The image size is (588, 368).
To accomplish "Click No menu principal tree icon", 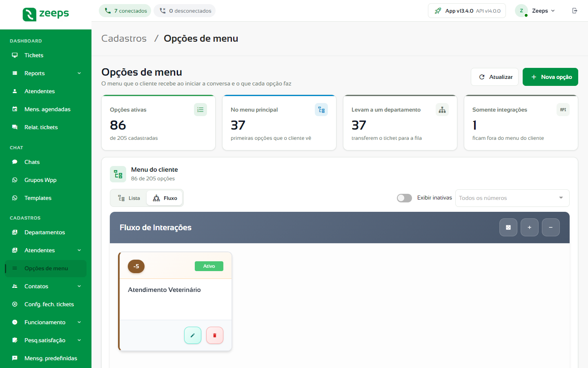I will point(321,110).
